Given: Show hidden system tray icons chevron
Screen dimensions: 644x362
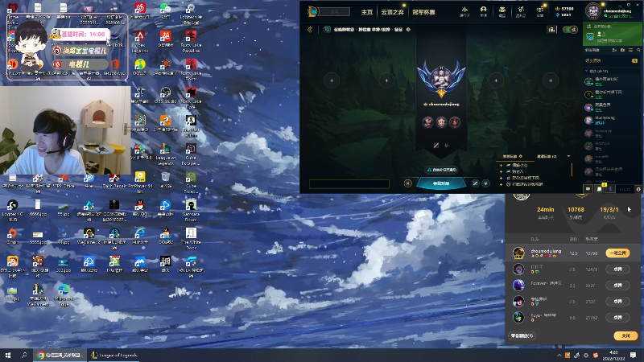Looking at the screenshot, I should click(559, 355).
